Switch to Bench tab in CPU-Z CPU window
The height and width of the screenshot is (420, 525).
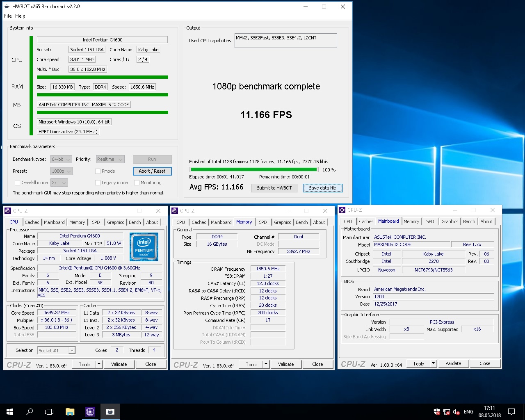tap(135, 222)
